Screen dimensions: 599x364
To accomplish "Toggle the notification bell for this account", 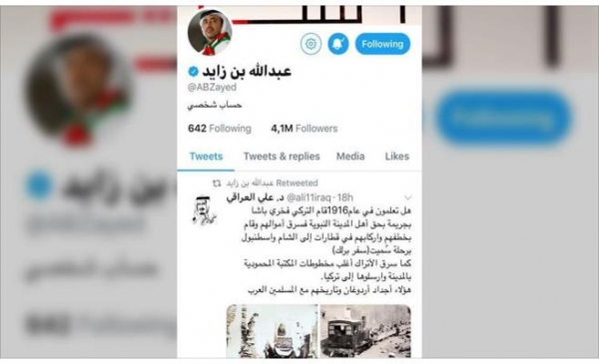I will (338, 44).
